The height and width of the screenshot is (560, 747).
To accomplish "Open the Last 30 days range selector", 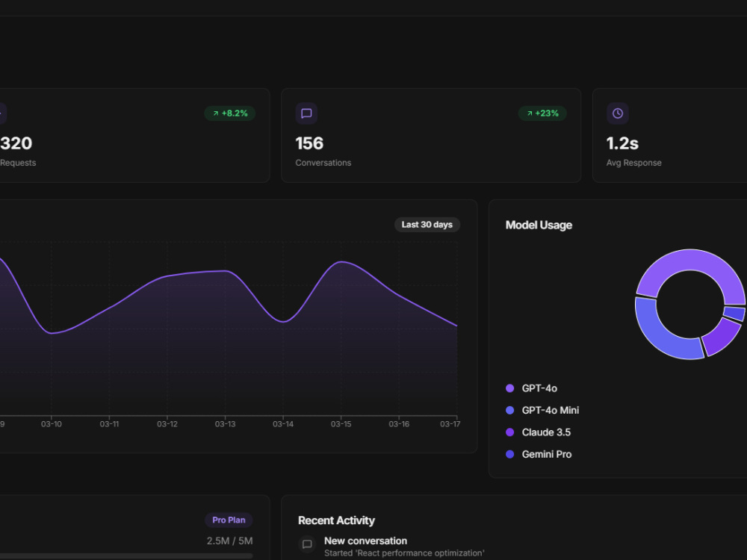I will (x=427, y=225).
